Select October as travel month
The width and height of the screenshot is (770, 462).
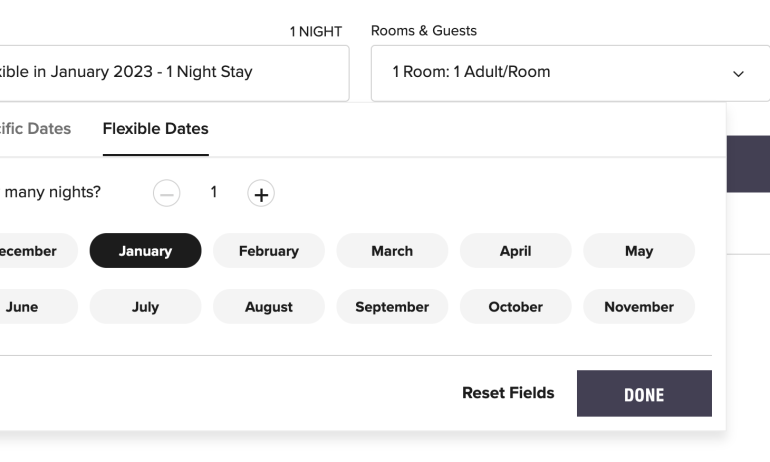coord(515,307)
